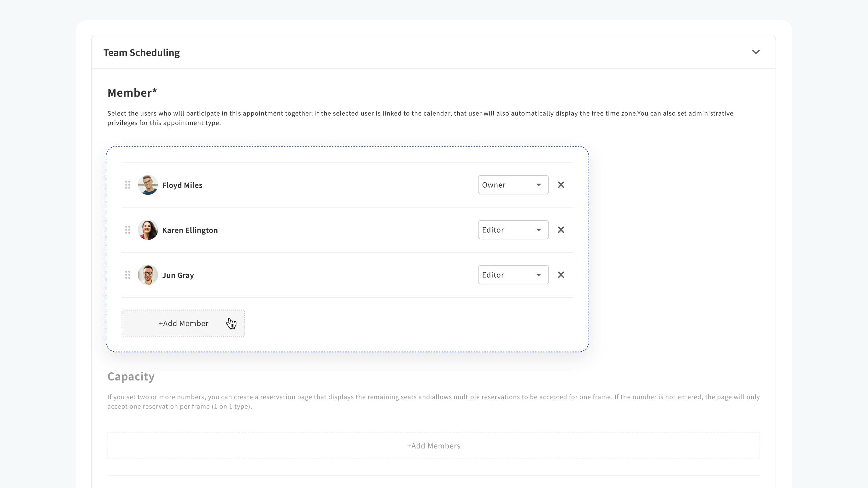This screenshot has height=488, width=868.
Task: Grab the drag handle for Floyd Miles
Action: [x=128, y=185]
